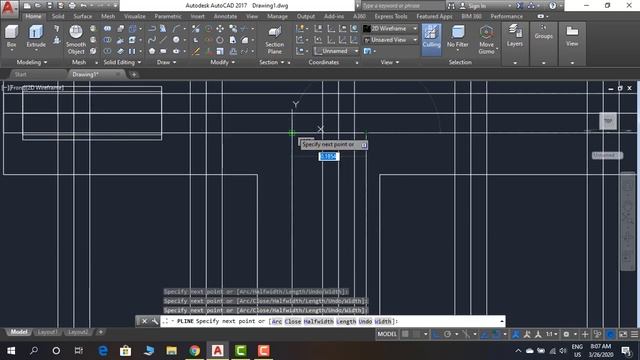Open the status bar customization menu

pos(634,334)
